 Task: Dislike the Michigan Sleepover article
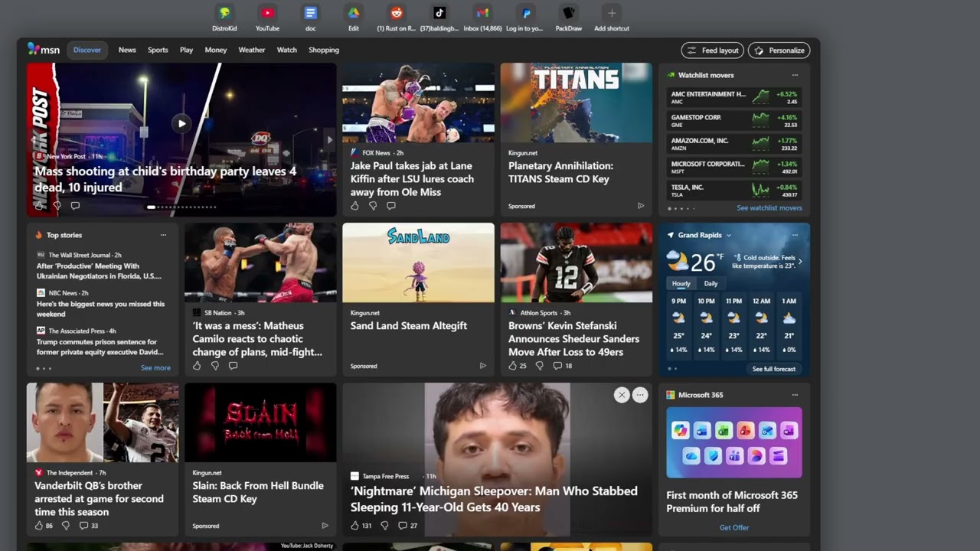(x=384, y=526)
